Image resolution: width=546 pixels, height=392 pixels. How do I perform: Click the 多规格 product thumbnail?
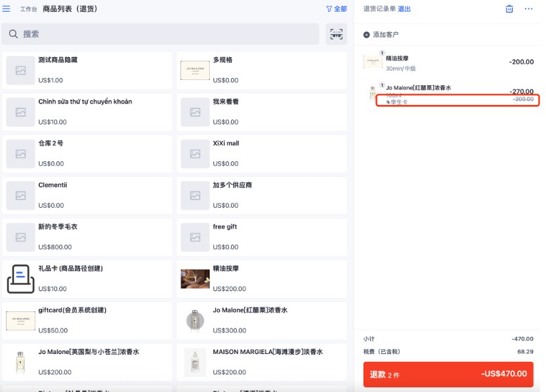tap(195, 70)
